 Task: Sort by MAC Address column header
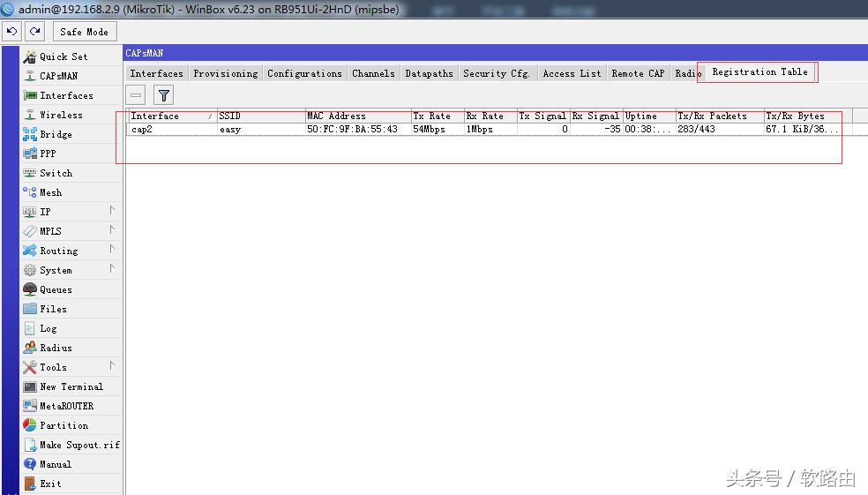pyautogui.click(x=358, y=116)
